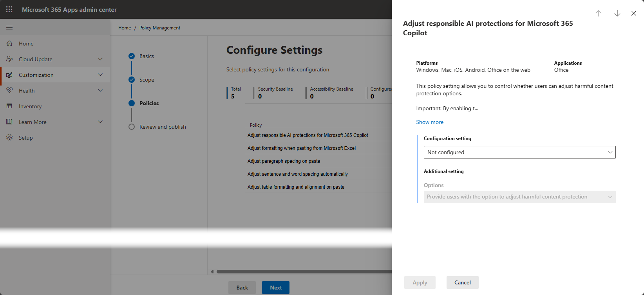Click the Home breadcrumb link
Viewport: 644px width, 295px height.
125,28
